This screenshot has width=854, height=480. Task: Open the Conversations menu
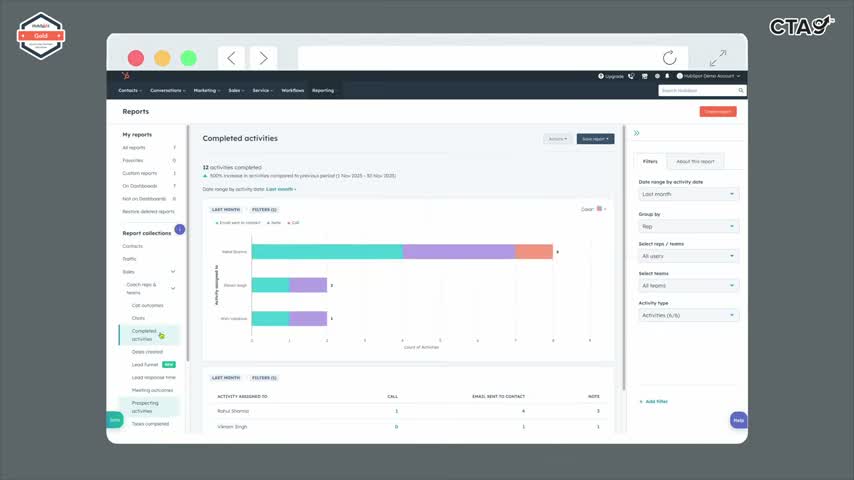tap(168, 90)
